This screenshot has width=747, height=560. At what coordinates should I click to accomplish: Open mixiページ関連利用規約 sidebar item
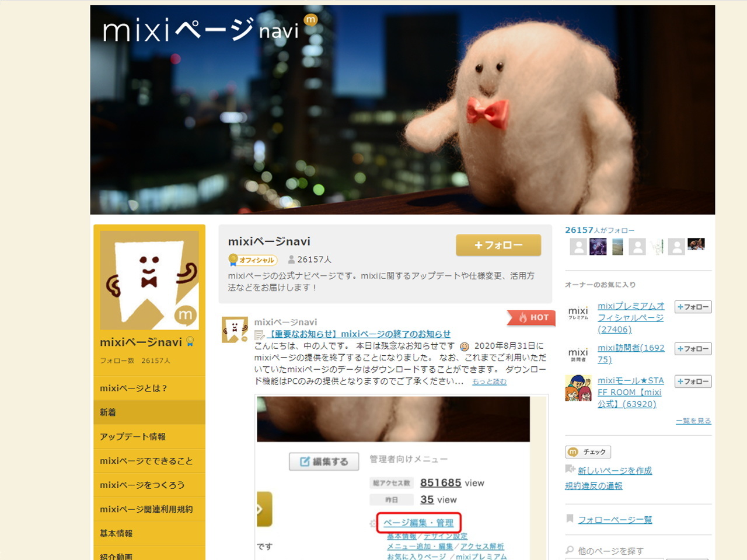[149, 509]
